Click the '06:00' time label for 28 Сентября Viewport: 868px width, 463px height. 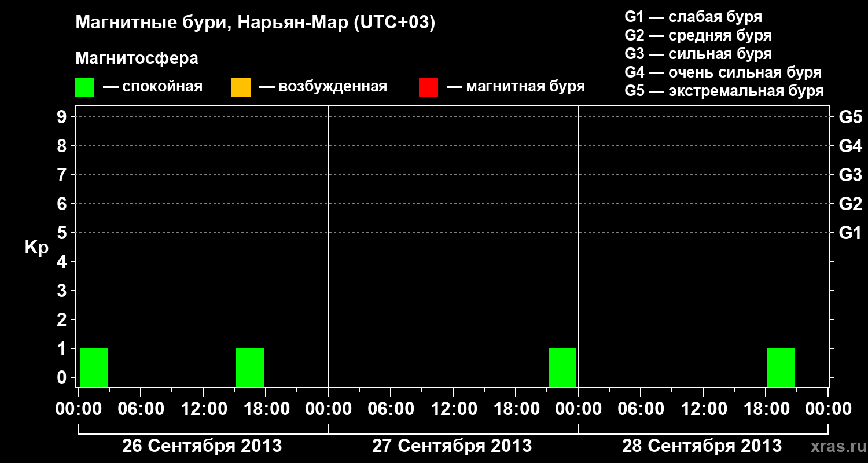pyautogui.click(x=641, y=409)
